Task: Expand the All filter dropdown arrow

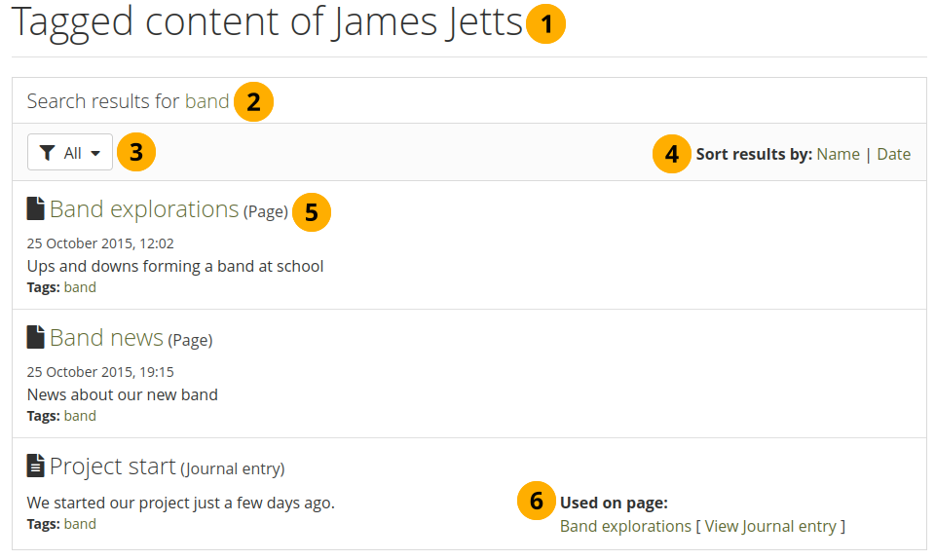Action: [x=95, y=153]
